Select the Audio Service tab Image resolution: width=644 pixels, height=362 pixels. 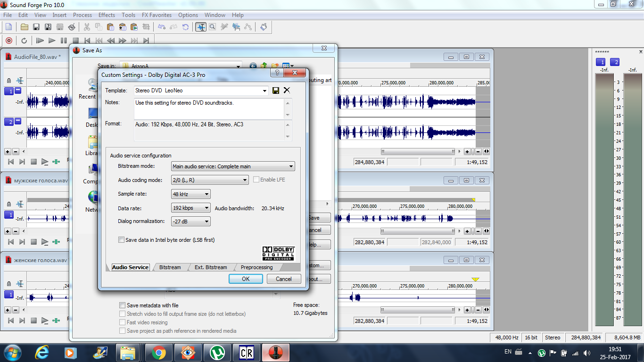tap(130, 267)
